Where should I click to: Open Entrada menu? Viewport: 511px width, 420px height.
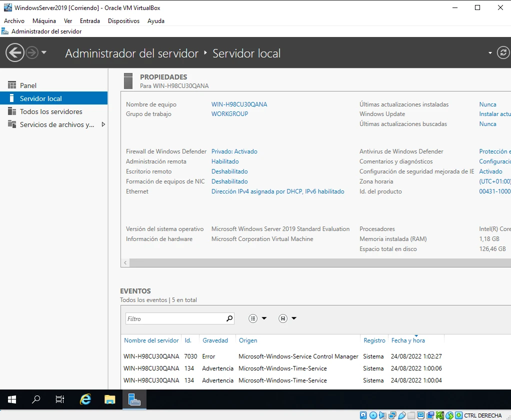point(89,21)
